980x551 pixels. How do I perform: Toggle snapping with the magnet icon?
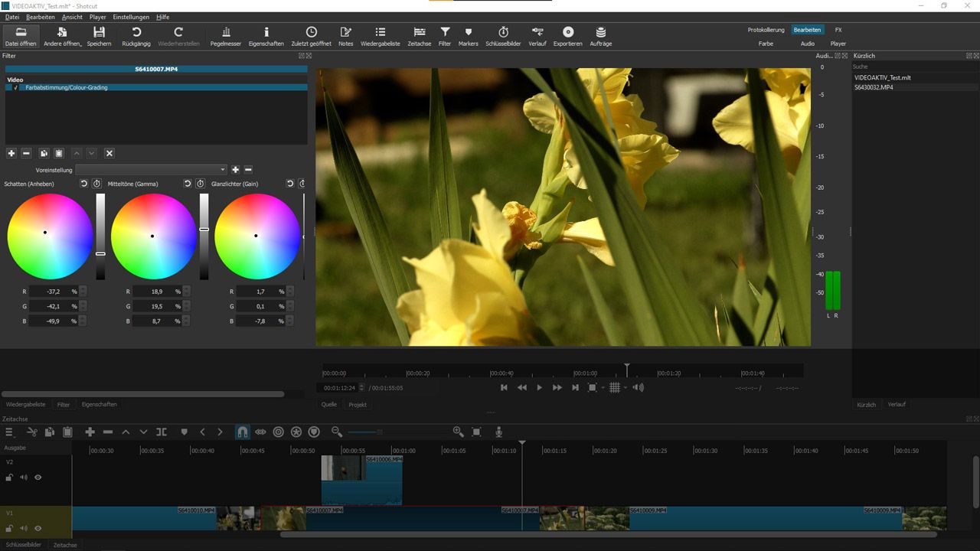pyautogui.click(x=243, y=432)
